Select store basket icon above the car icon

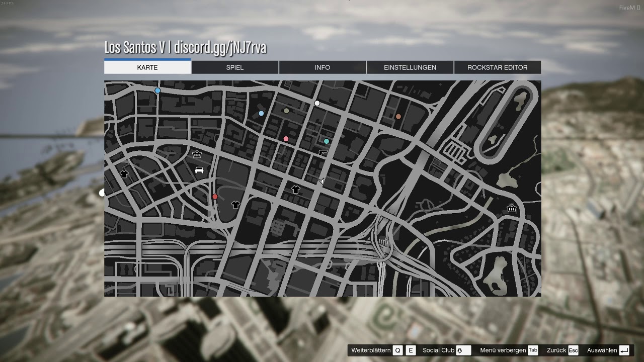pos(197,154)
